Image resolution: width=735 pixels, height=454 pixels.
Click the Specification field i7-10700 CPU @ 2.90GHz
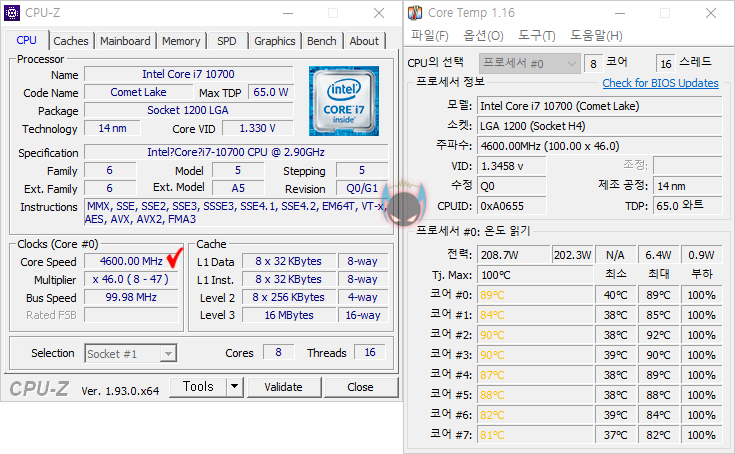click(236, 152)
